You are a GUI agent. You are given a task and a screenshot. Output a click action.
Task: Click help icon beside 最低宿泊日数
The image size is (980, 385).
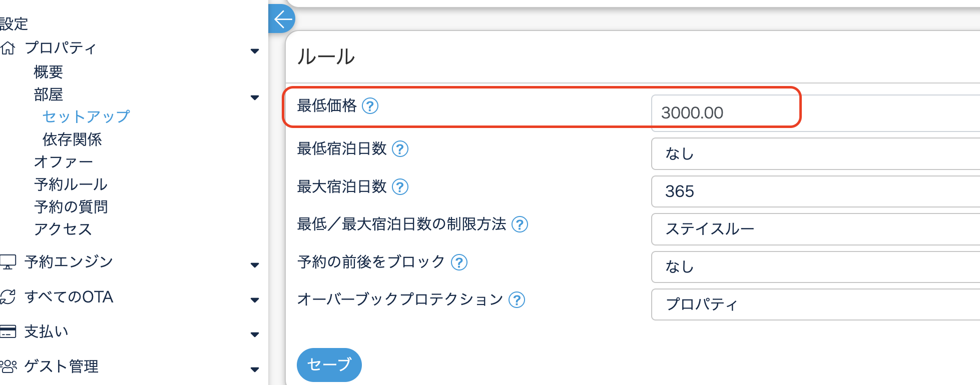pyautogui.click(x=400, y=149)
